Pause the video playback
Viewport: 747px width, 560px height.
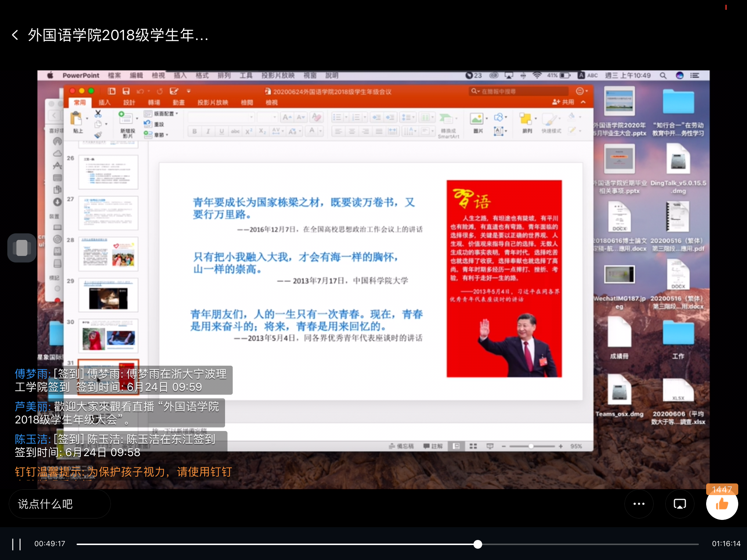[x=16, y=544]
